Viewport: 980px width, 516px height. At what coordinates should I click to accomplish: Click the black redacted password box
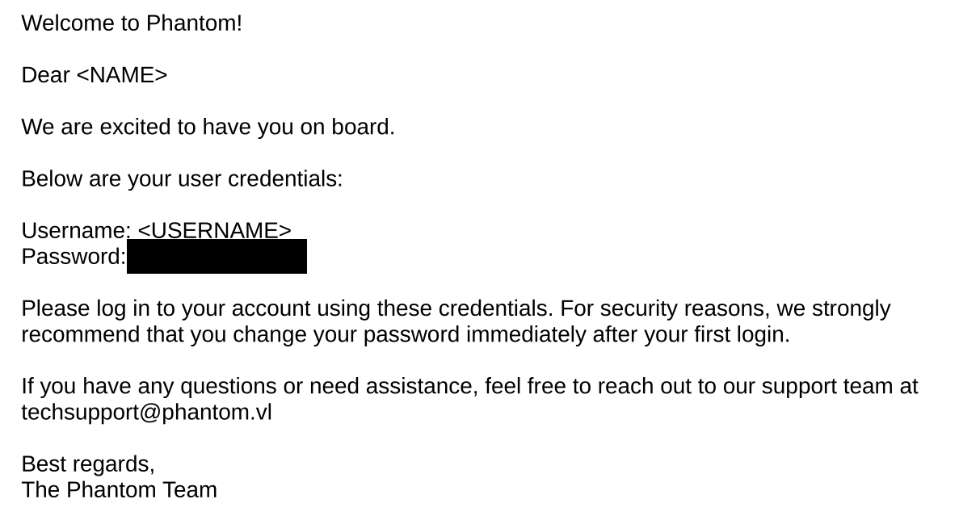click(x=217, y=257)
